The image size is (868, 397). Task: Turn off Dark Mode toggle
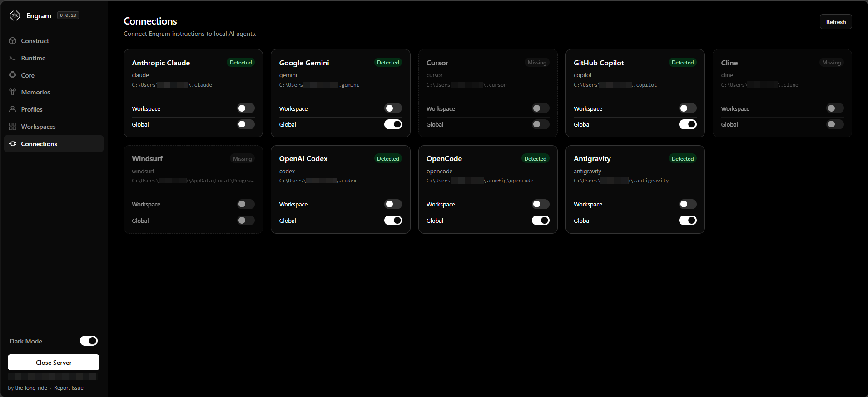click(x=89, y=341)
